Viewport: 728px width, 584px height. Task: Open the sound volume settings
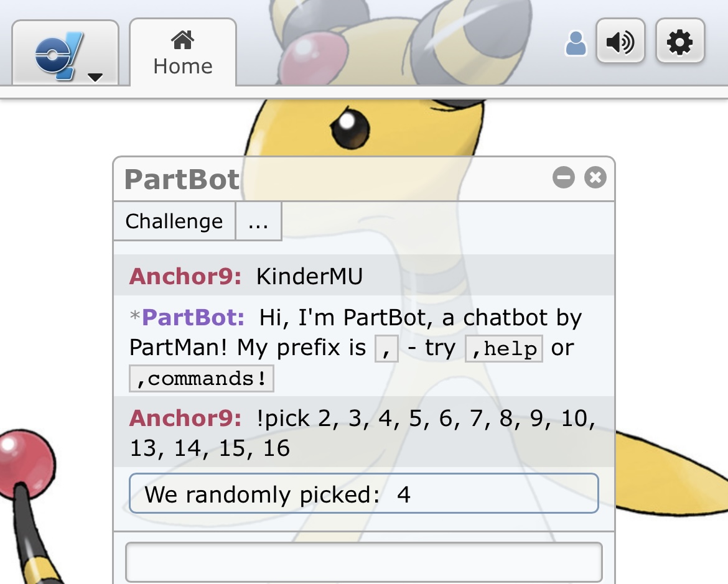[x=620, y=42]
